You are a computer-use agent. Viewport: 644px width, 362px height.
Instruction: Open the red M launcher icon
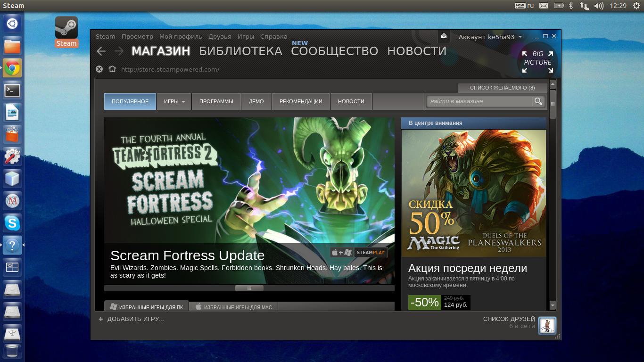[x=12, y=201]
